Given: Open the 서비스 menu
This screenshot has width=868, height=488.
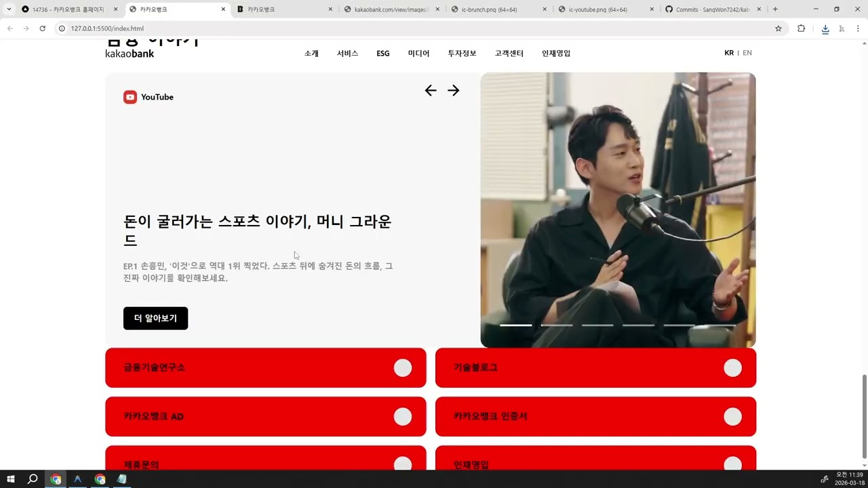Looking at the screenshot, I should pos(347,54).
